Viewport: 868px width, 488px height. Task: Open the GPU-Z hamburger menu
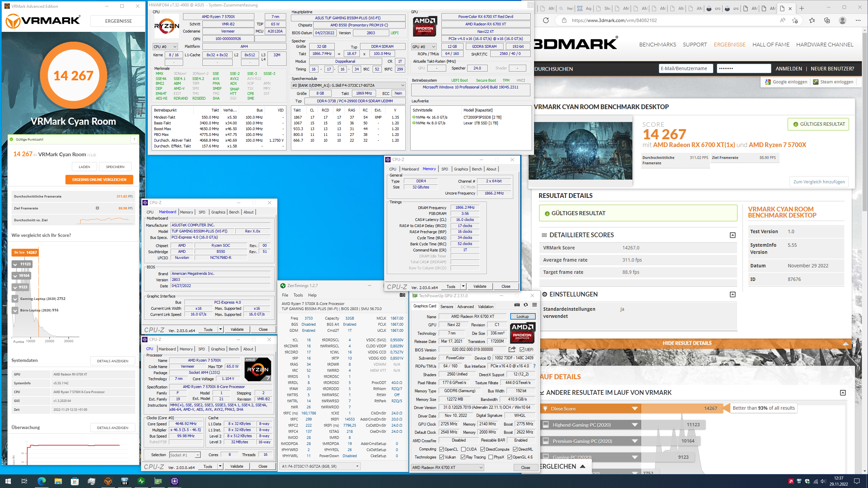click(x=534, y=305)
